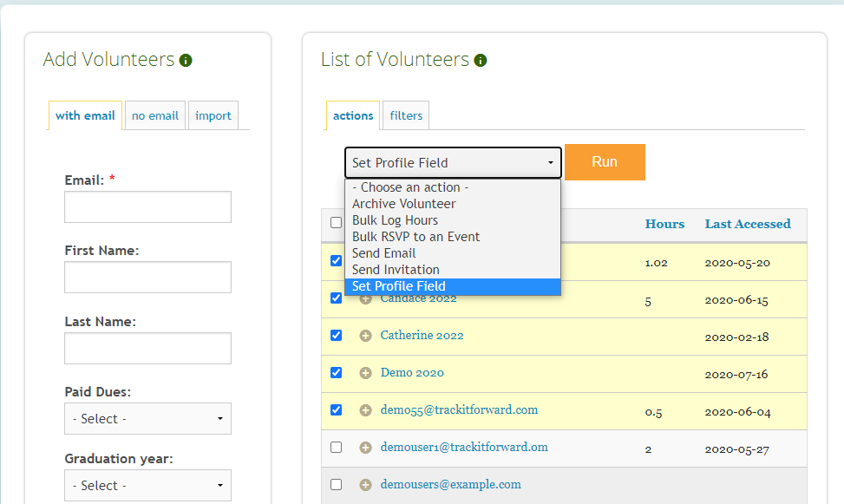Screen dimensions: 844x504
Task: Expand plus icon beside demousers@example.com
Action: [x=365, y=485]
